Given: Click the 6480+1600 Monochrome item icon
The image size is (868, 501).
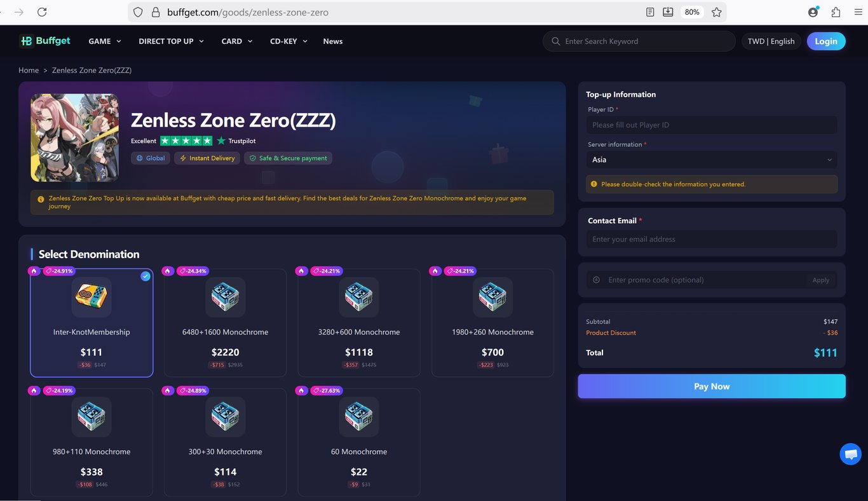Looking at the screenshot, I should (226, 297).
